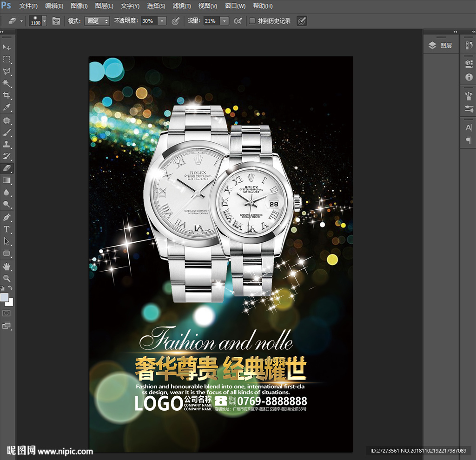
Task: Select the Eyedropper tool
Action: [7, 107]
